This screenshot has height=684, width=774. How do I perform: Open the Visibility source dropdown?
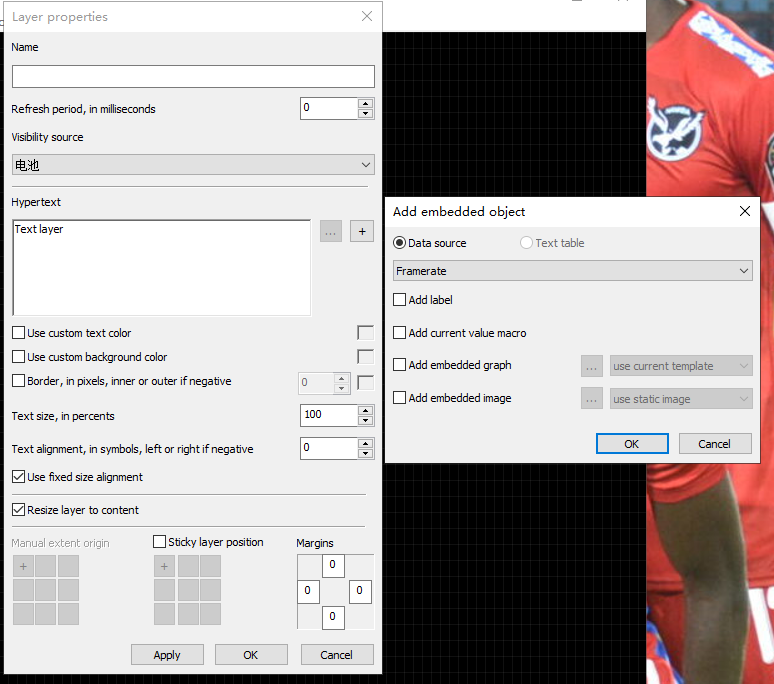click(x=193, y=164)
